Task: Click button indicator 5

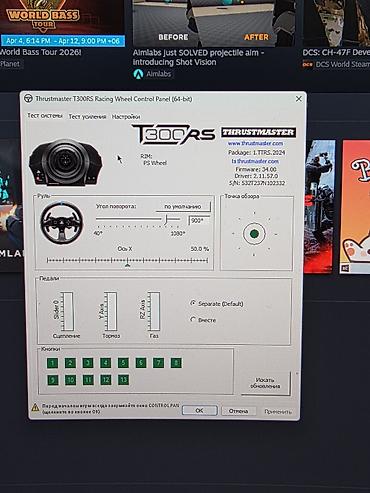Action: pos(123,363)
